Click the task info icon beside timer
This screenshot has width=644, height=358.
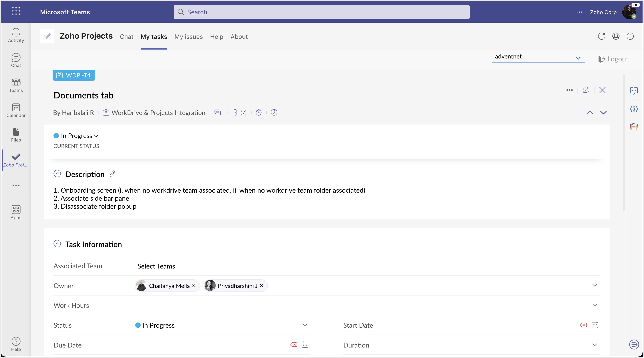[274, 113]
